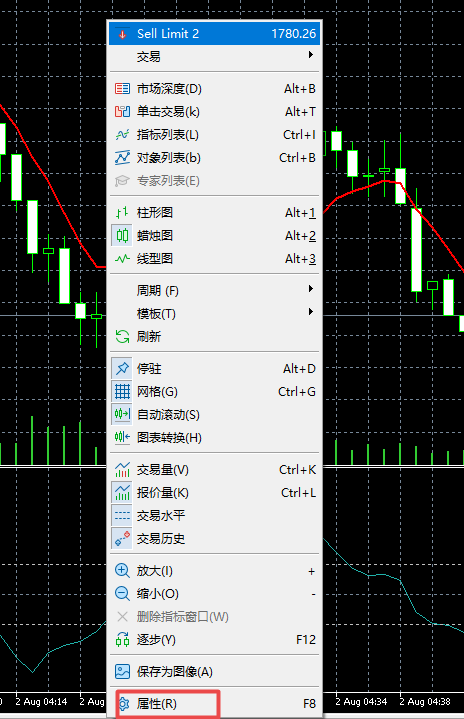The height and width of the screenshot is (719, 464).
Task: Click the 指标列表(L) icon
Action: click(122, 134)
